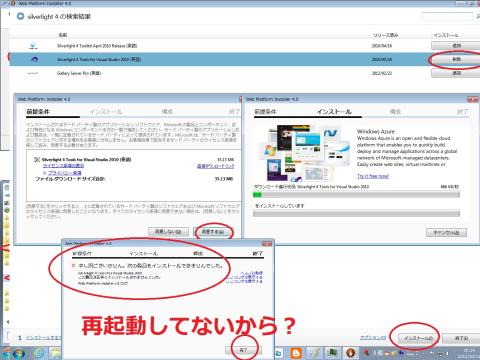Viewport: 480px width, 360px height.
Task: Open the Blogger orange taskbar icon
Action: click(x=295, y=353)
